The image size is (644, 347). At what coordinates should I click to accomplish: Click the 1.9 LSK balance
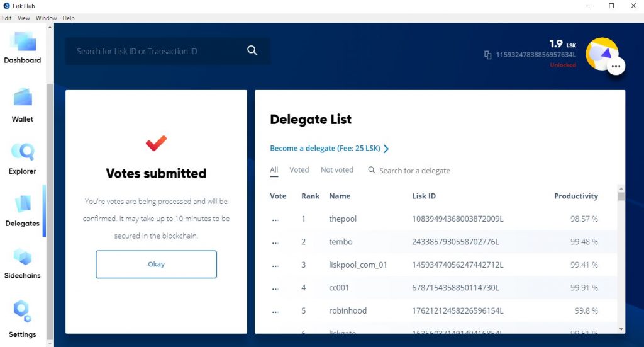[x=563, y=43]
